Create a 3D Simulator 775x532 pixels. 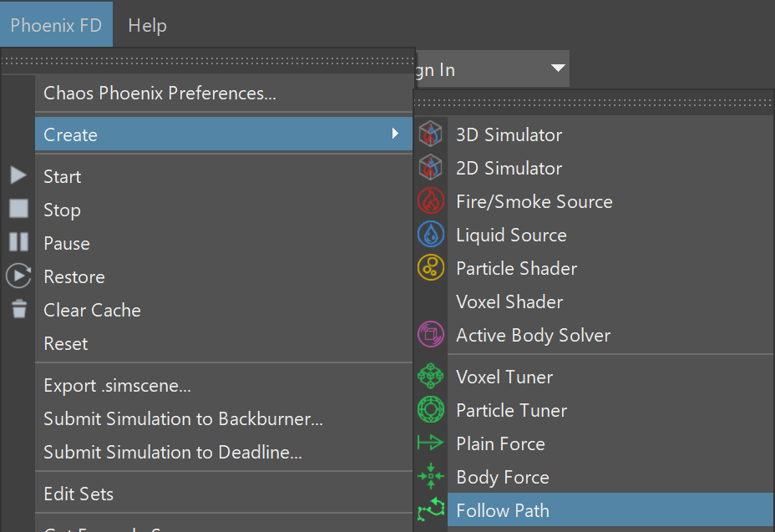point(610,134)
